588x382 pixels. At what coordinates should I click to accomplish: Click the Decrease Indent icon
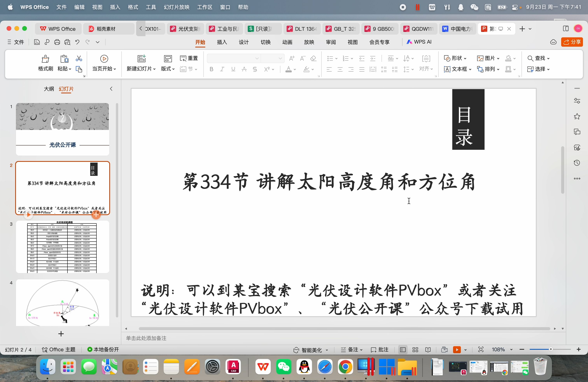pos(362,59)
